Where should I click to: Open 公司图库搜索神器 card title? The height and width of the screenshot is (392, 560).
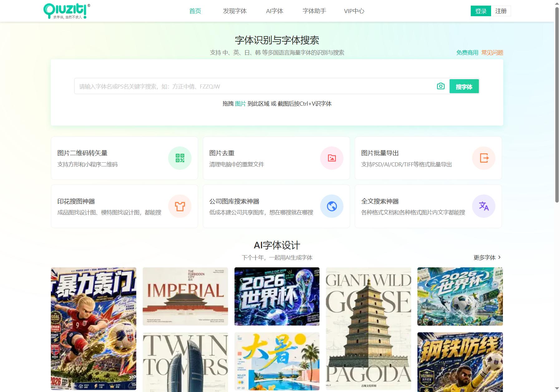click(234, 201)
